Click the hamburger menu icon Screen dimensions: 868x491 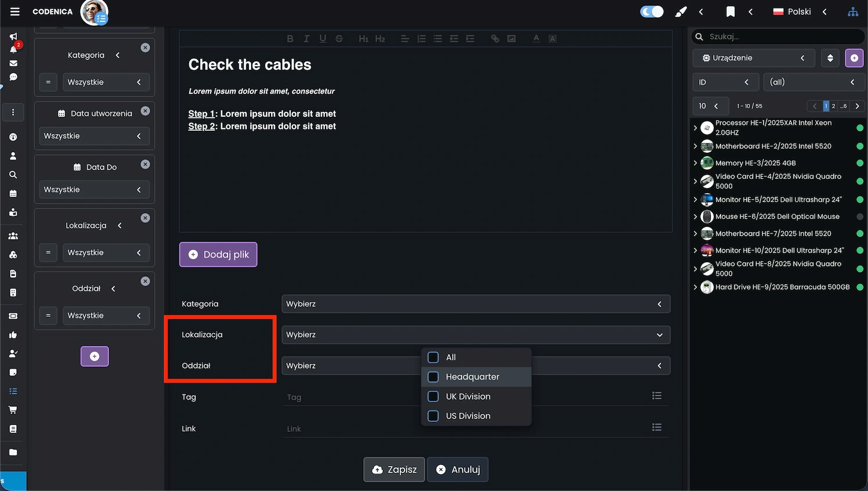tap(15, 12)
